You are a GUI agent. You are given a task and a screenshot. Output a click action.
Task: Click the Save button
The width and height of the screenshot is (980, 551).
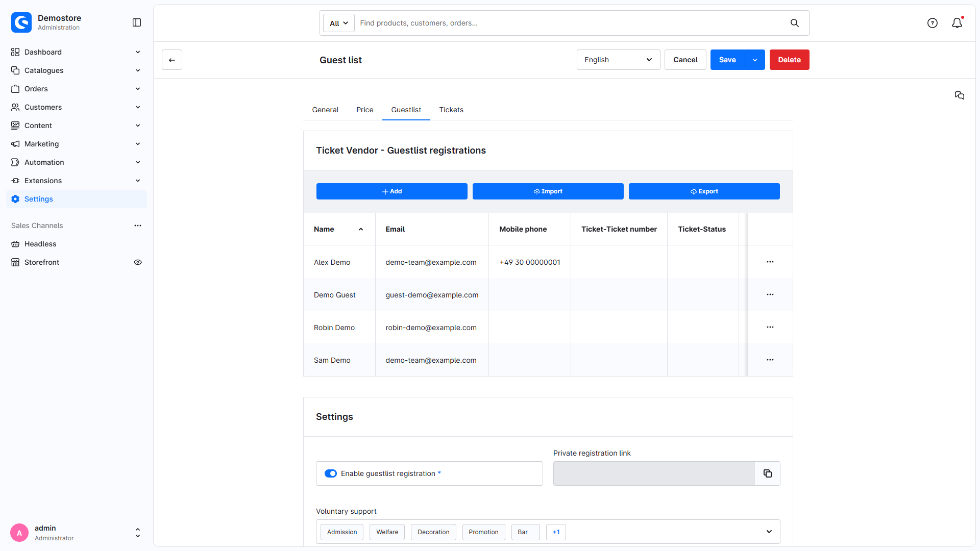tap(727, 60)
